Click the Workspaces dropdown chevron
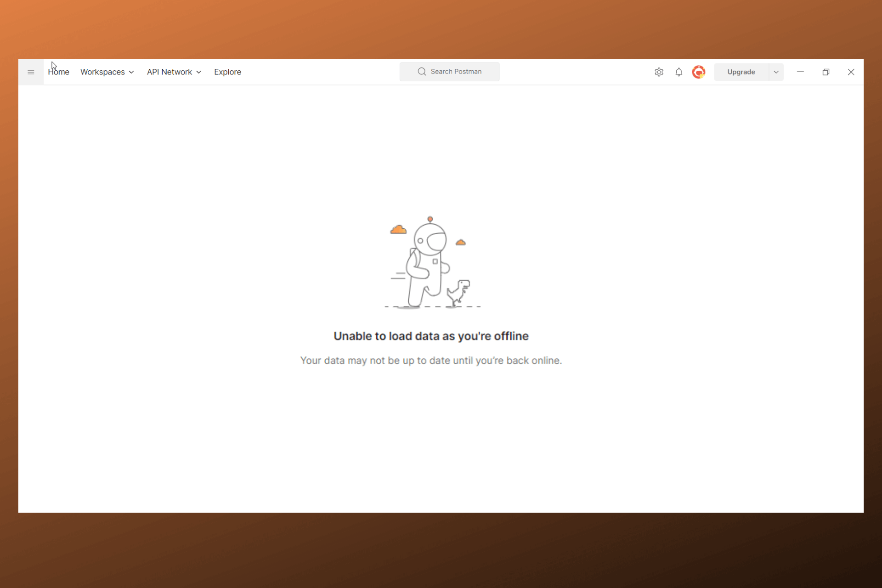The image size is (882, 588). click(130, 72)
